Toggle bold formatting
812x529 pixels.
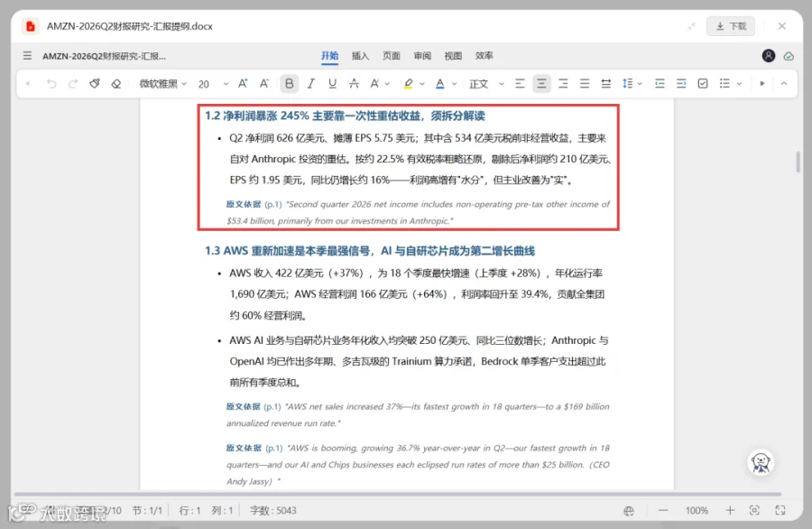(x=289, y=83)
